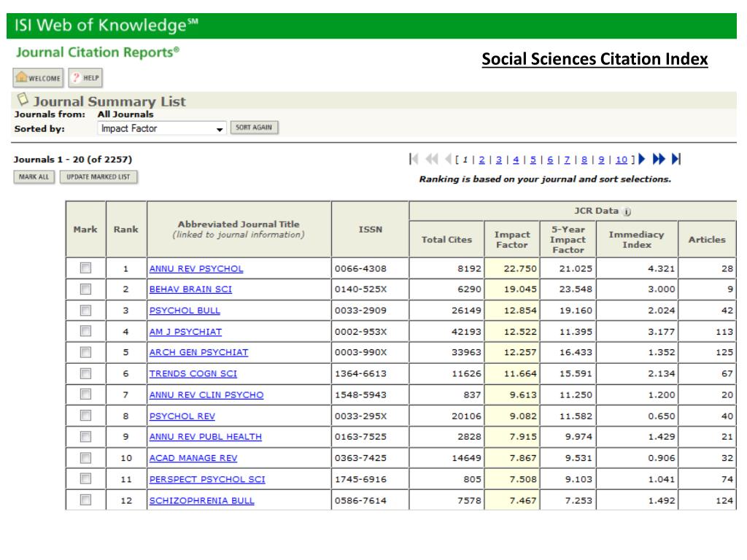Click the Social Sciences Citation Index heading

pos(595,59)
